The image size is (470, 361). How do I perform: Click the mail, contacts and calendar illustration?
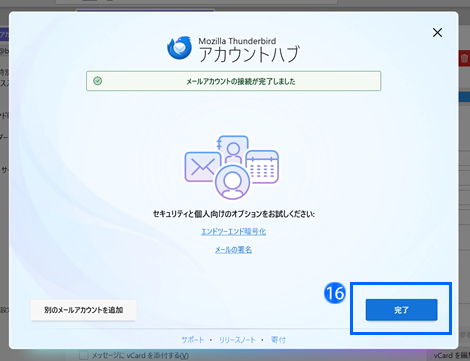pyautogui.click(x=232, y=167)
